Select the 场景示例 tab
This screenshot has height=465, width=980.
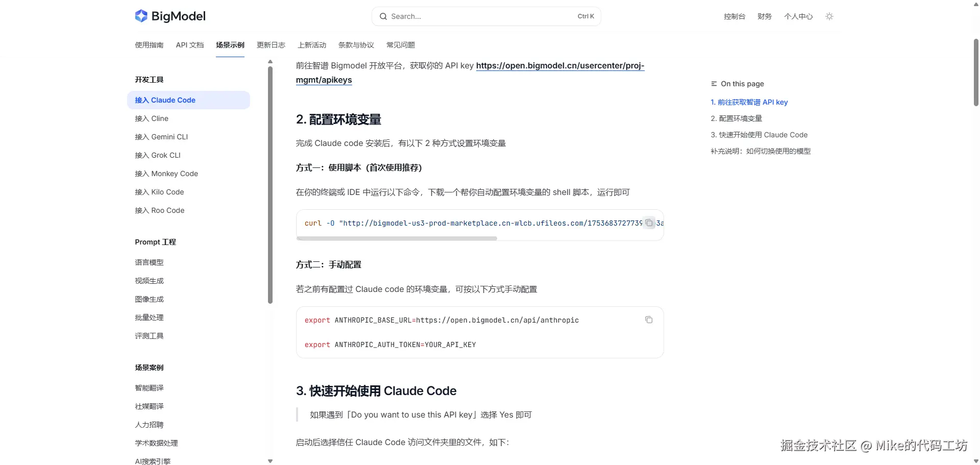[230, 45]
